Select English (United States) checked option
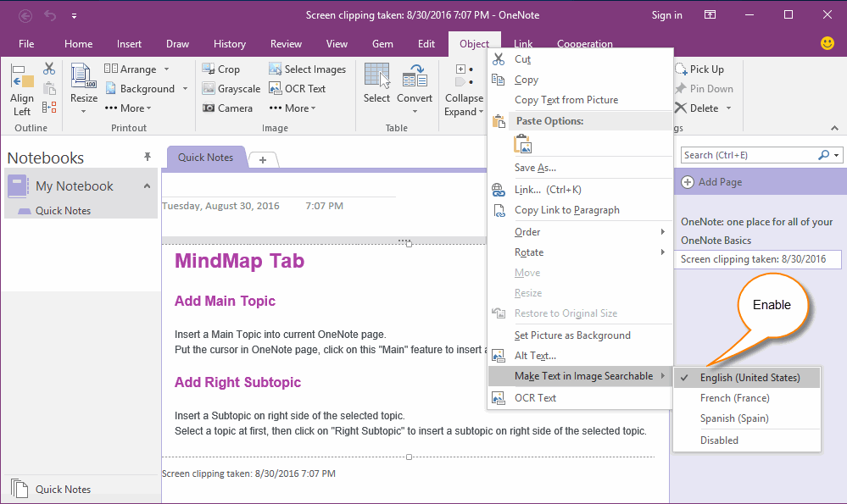This screenshot has height=504, width=847. pyautogui.click(x=747, y=377)
